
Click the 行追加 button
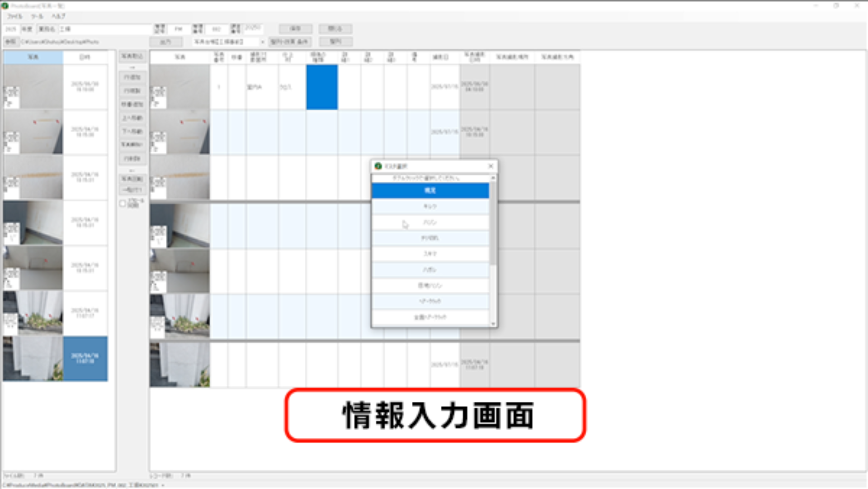[x=132, y=77]
